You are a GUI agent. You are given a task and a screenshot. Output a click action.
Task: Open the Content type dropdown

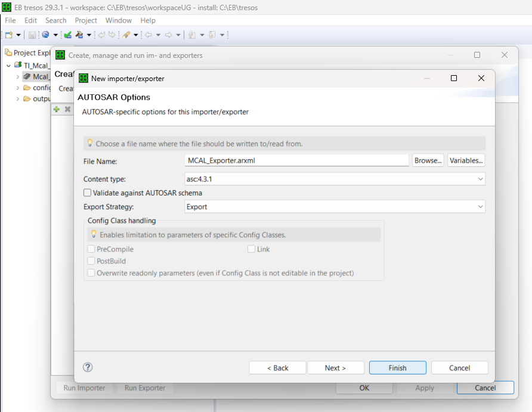pyautogui.click(x=335, y=179)
